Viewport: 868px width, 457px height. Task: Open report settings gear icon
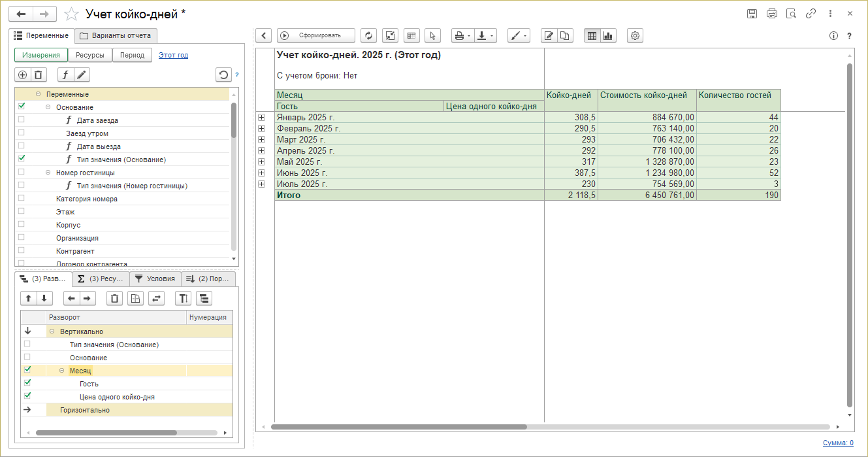635,36
